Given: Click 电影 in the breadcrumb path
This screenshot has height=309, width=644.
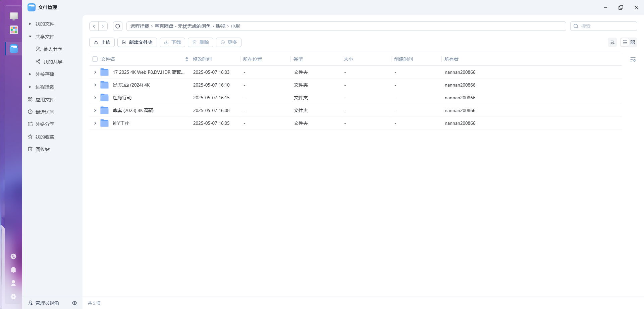Looking at the screenshot, I should 235,26.
